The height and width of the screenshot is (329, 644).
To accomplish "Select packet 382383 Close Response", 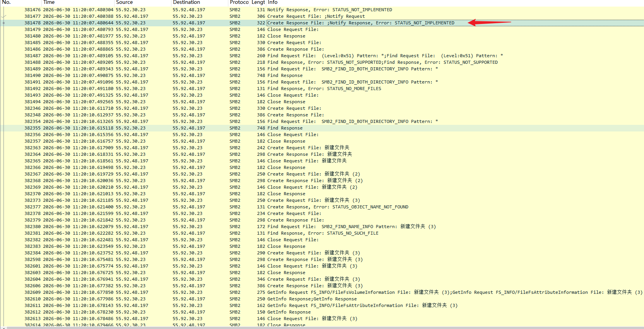I will pos(322,246).
